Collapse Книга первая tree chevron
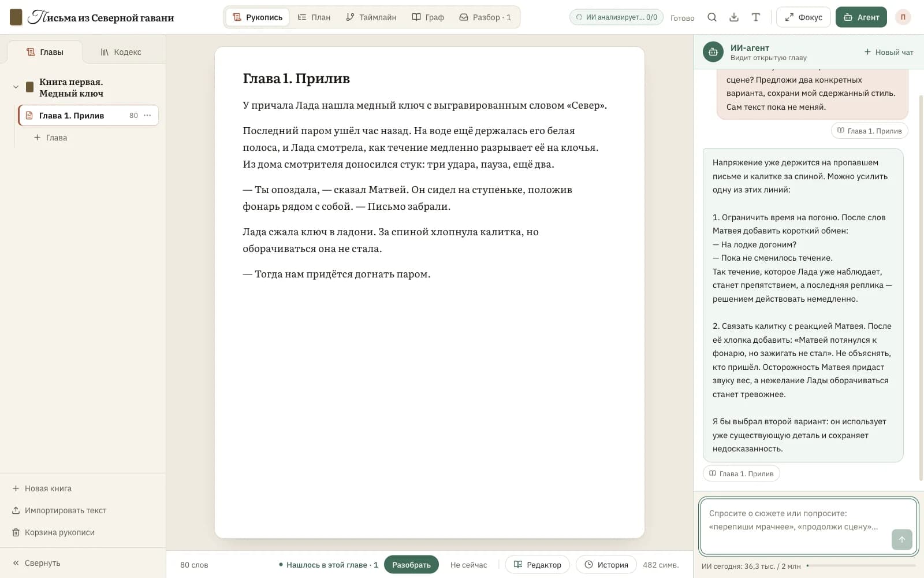924x578 pixels. (16, 87)
